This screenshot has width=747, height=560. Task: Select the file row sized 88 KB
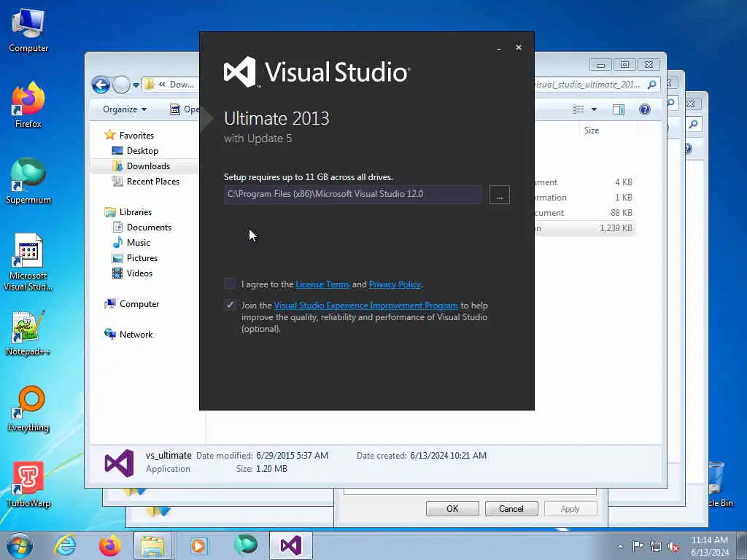tap(584, 213)
